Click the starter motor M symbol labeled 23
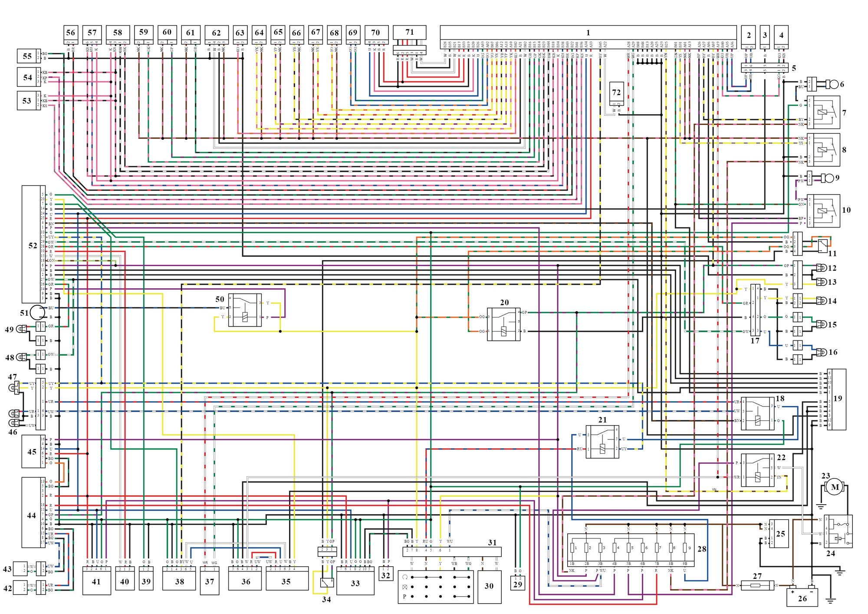Viewport: 868px width, 614px height. (835, 487)
